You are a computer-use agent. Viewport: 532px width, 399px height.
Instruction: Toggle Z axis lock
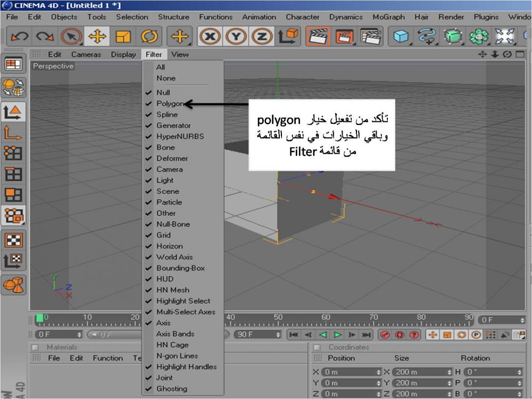[262, 36]
